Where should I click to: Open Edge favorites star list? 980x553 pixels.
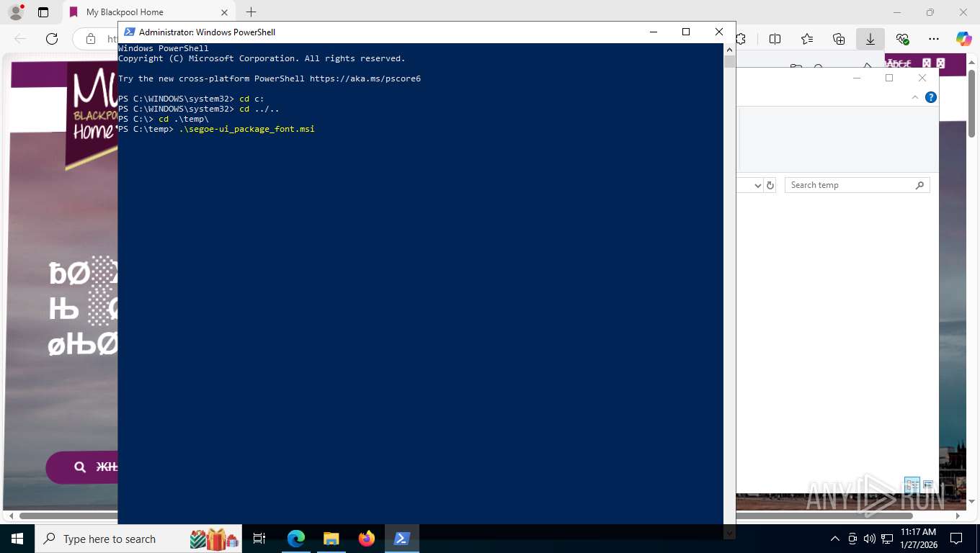[x=806, y=39]
